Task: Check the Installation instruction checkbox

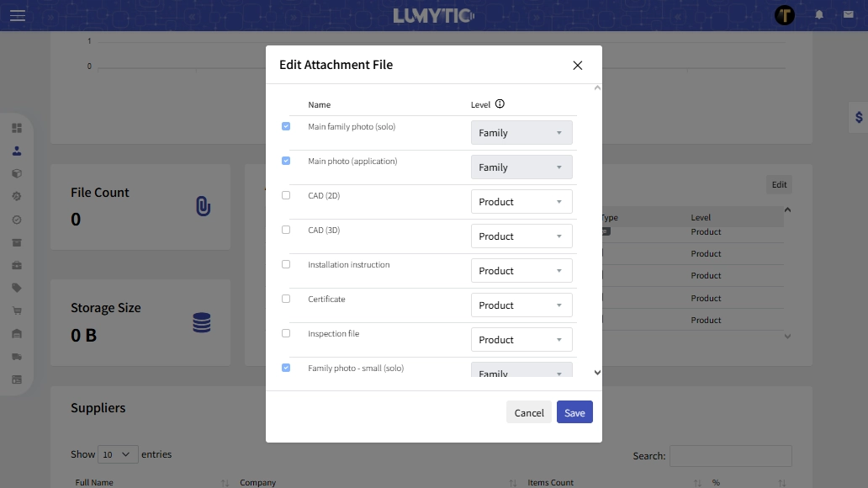Action: (x=286, y=264)
